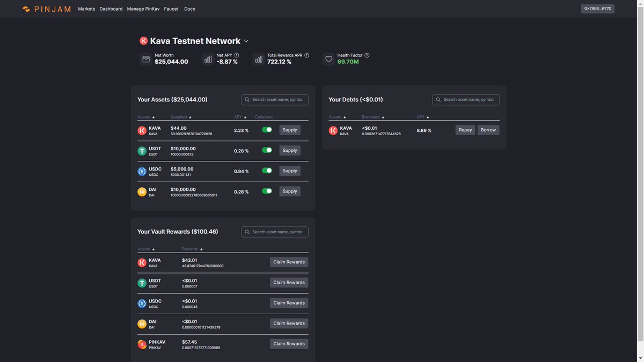Click KAVA token icon in Vault Rewards

coord(142,263)
